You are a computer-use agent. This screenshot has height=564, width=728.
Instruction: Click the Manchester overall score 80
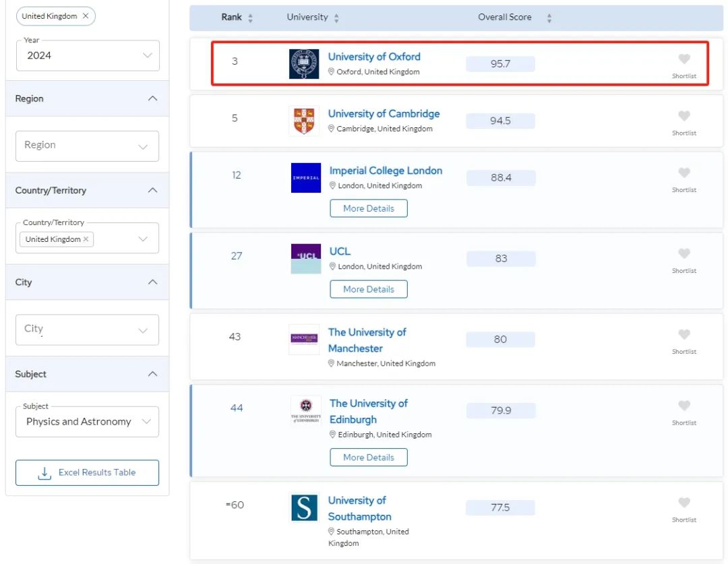[x=500, y=340]
